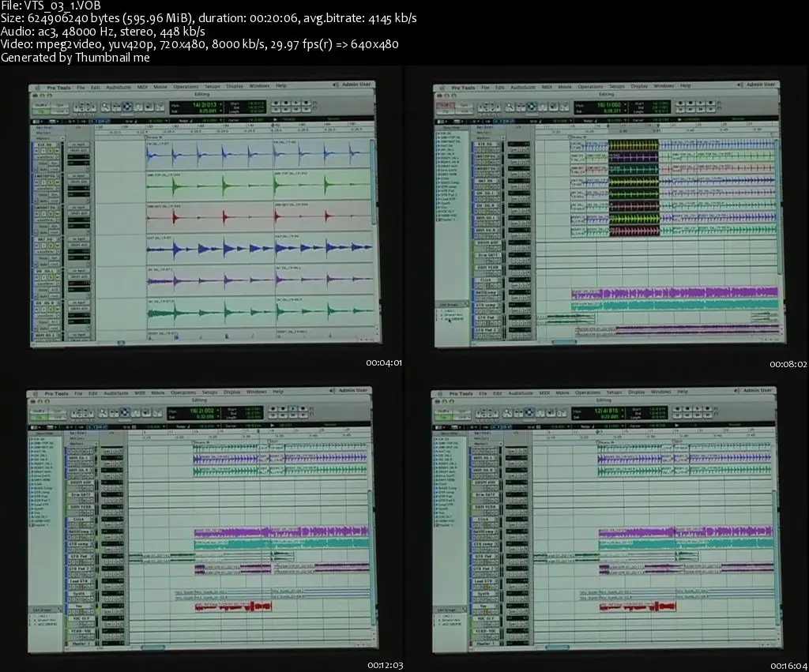Select the Scrubber tool in 00:04:01 frame
This screenshot has height=672, width=809.
point(149,107)
